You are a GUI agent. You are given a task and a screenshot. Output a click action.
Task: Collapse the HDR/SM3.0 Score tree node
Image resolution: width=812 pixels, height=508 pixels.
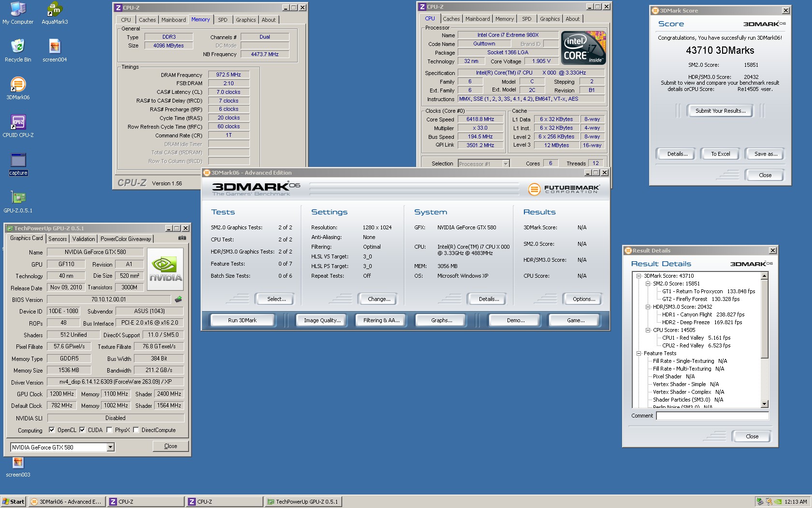click(x=648, y=307)
